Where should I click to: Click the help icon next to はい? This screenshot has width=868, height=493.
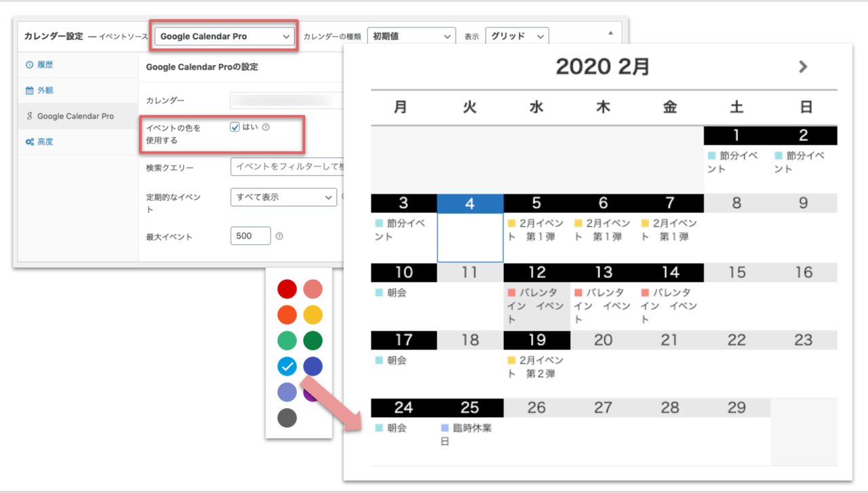coord(266,127)
